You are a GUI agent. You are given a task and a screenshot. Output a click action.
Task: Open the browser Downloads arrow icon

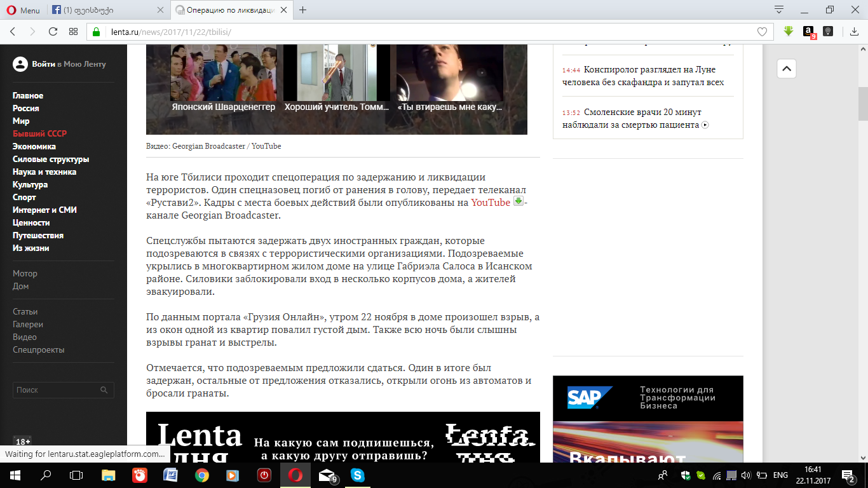pyautogui.click(x=854, y=32)
